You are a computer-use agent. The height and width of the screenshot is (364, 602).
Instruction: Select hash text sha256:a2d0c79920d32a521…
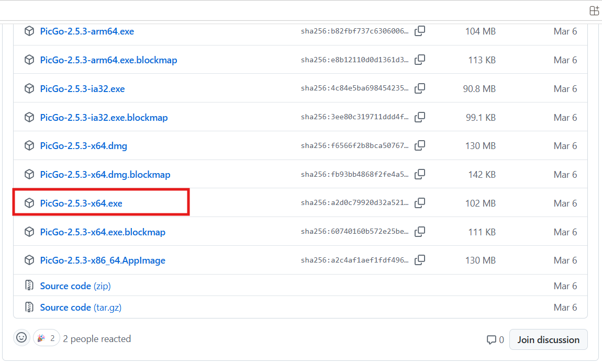pyautogui.click(x=355, y=202)
